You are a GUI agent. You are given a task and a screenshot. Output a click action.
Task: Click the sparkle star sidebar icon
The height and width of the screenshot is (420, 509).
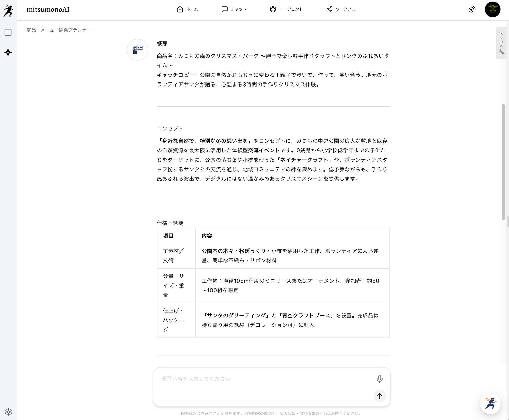8,52
